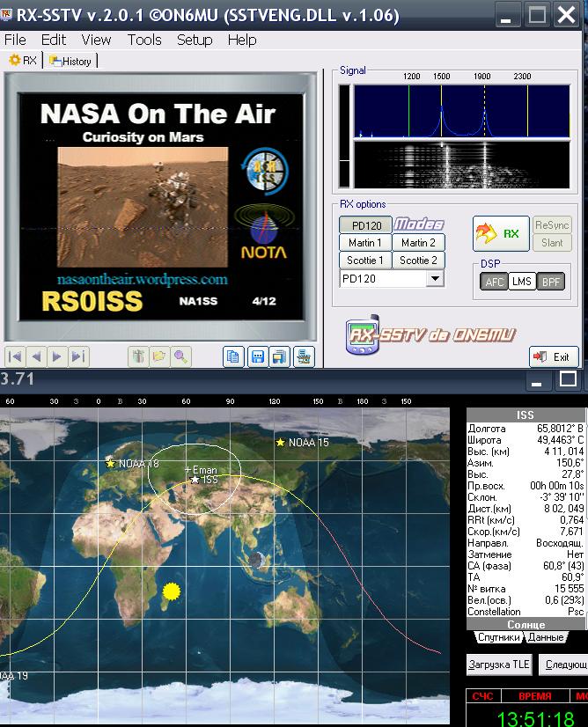
Task: Click the Солнце section header
Action: (526, 625)
